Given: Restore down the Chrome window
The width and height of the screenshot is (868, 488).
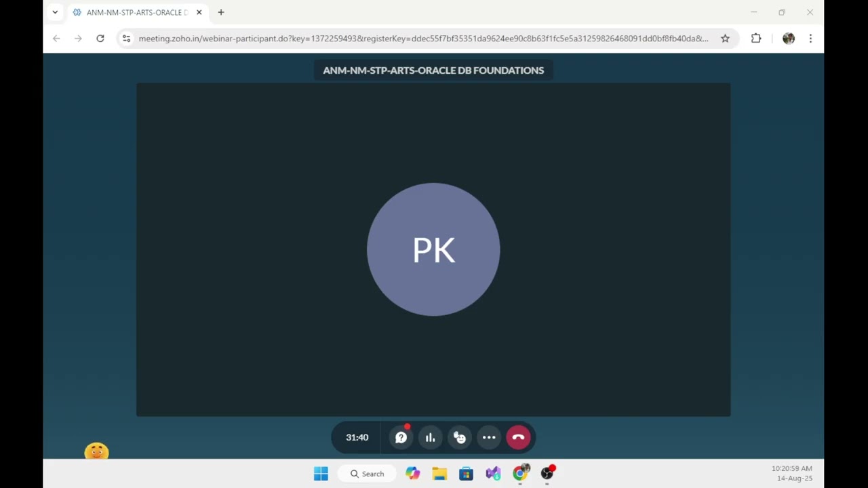Looking at the screenshot, I should (782, 12).
